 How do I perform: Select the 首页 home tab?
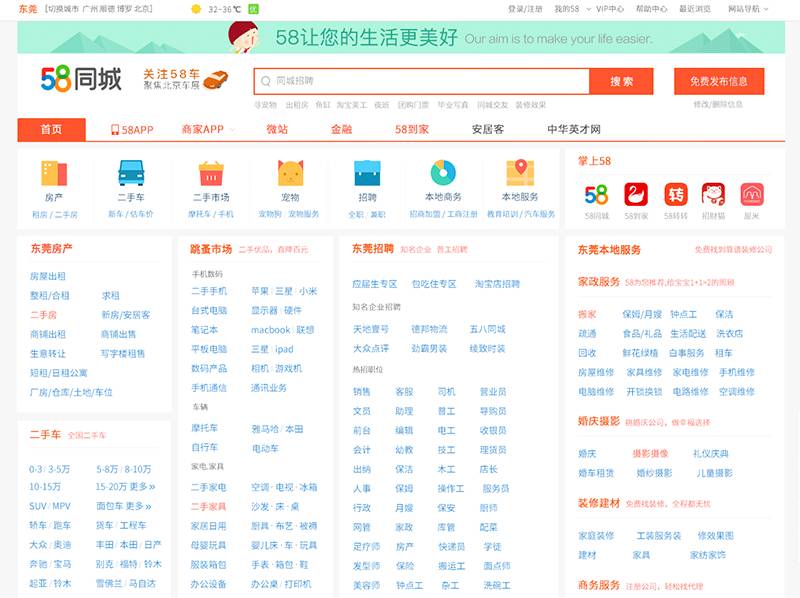point(51,129)
